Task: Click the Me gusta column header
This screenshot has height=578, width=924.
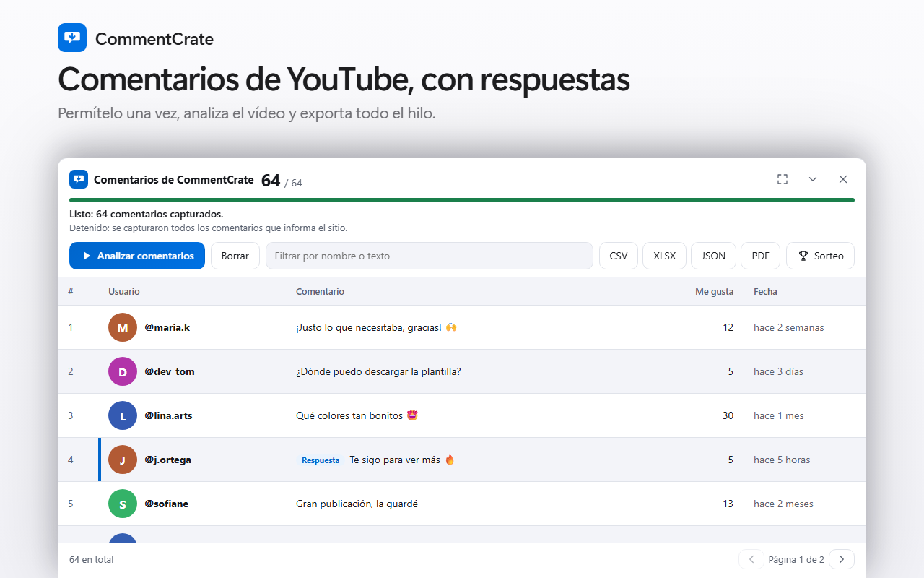Action: pyautogui.click(x=714, y=291)
